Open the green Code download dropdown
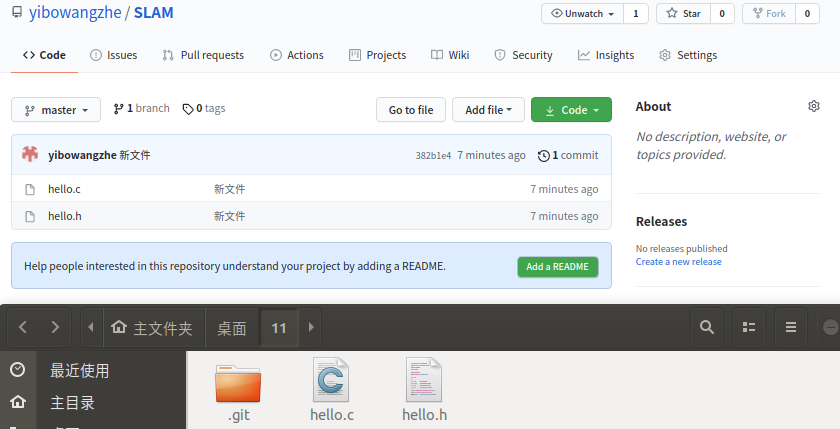The height and width of the screenshot is (429, 840). coord(571,110)
